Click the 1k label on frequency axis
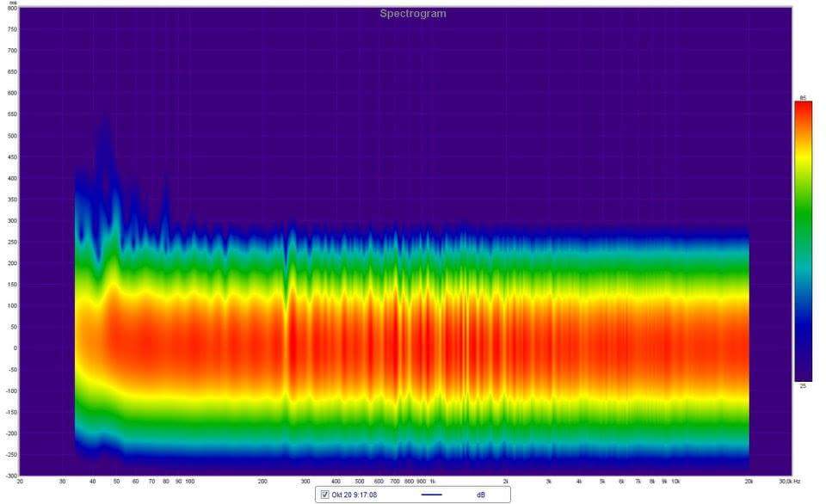The width and height of the screenshot is (826, 504). pos(432,482)
